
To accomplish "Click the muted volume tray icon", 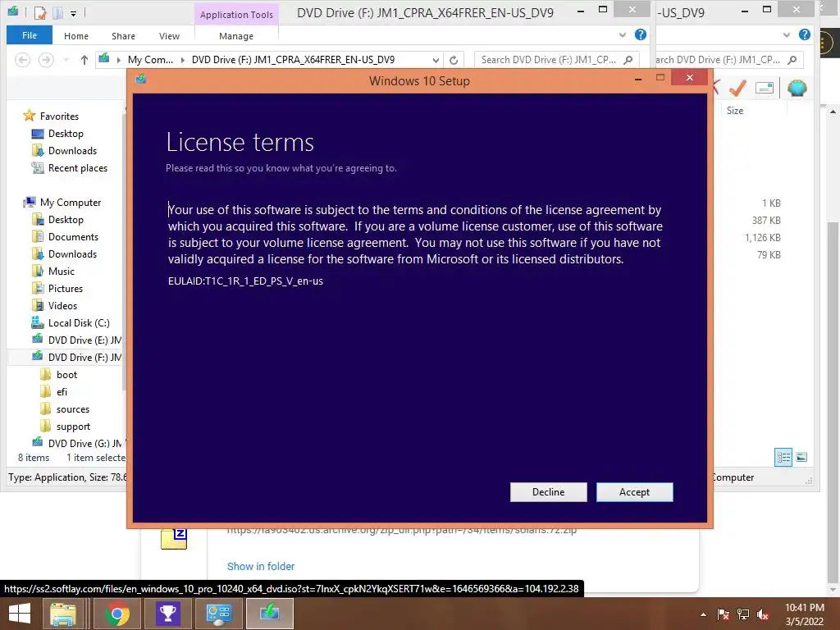I will (763, 614).
